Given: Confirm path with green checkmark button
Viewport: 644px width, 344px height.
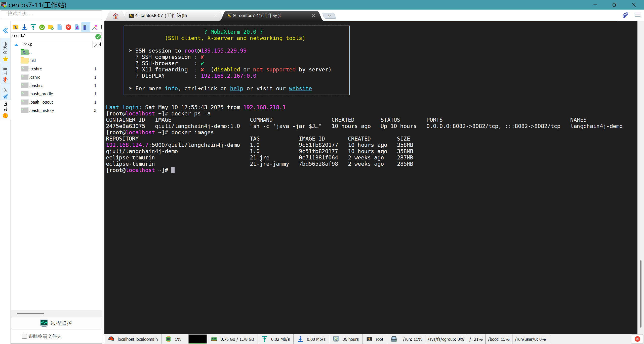Looking at the screenshot, I should point(98,37).
